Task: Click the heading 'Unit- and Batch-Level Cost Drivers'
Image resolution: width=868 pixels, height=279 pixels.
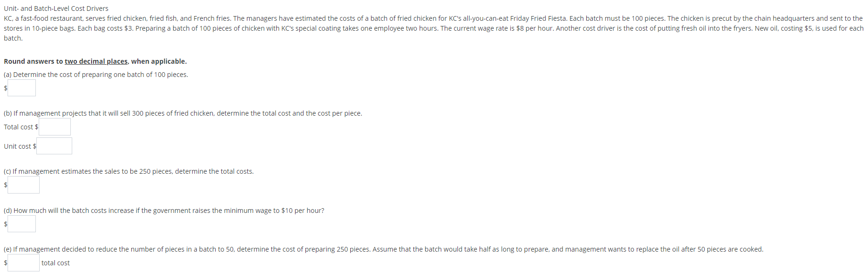Action: 56,8
